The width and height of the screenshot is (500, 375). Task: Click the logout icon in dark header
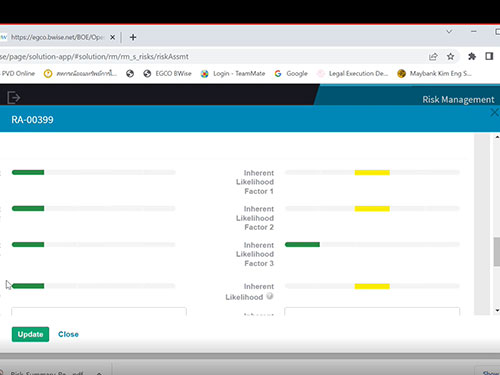[14, 97]
